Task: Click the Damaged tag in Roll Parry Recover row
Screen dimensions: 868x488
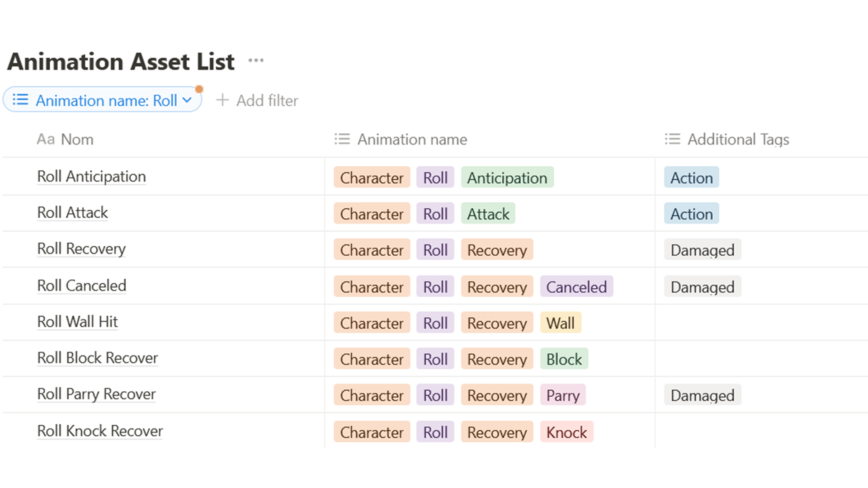Action: tap(703, 395)
